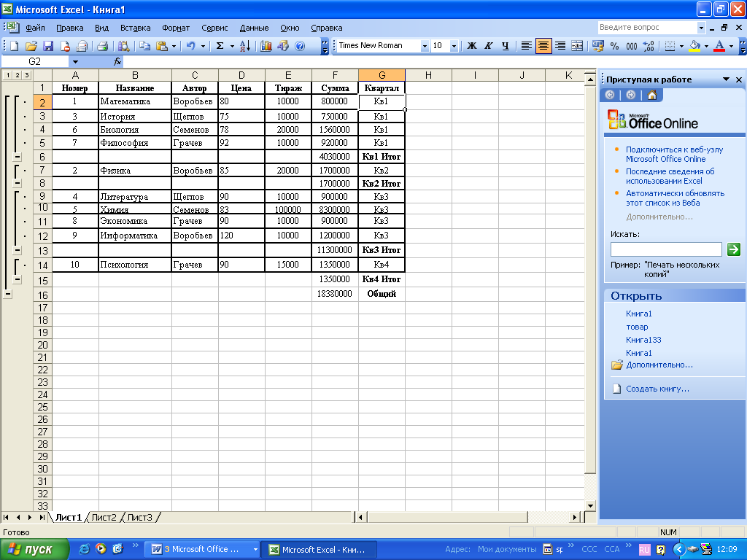Click the Help question mark icon
Image resolution: width=747 pixels, height=560 pixels.
point(300,46)
